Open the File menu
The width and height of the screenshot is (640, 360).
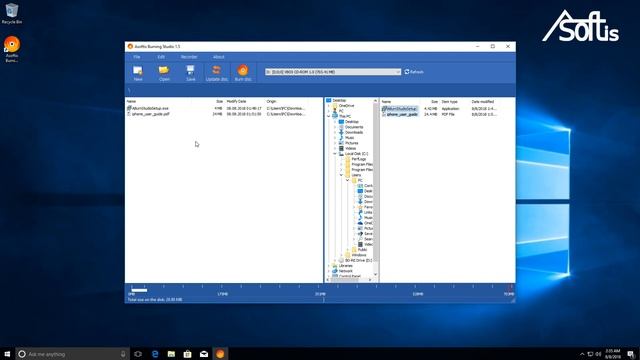pos(137,57)
